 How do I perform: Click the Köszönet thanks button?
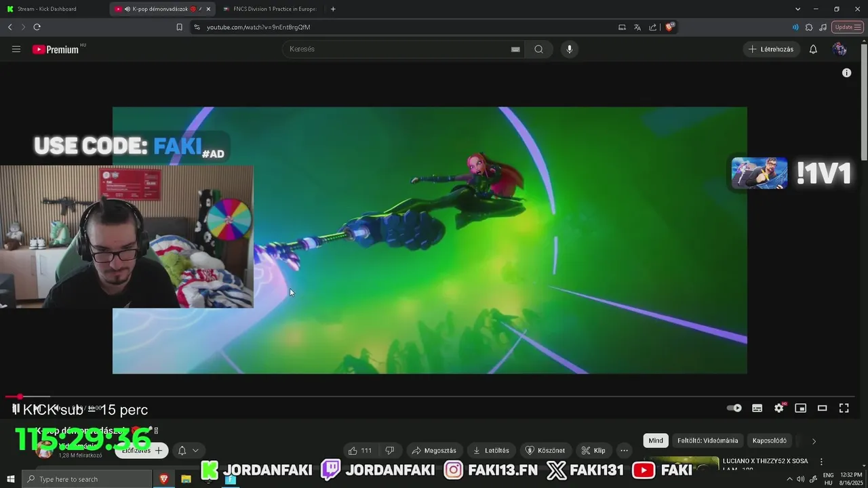coord(545,450)
